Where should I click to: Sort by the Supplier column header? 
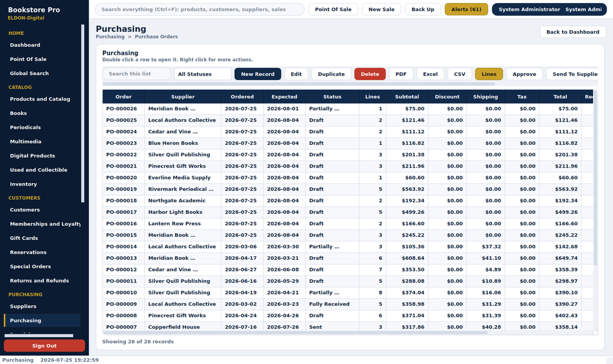point(183,96)
